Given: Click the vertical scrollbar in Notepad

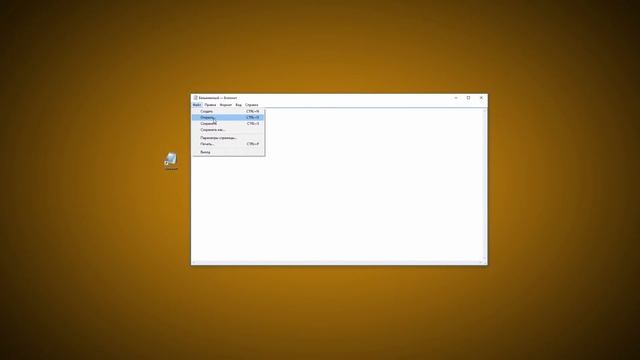Looking at the screenshot, I should [x=484, y=184].
